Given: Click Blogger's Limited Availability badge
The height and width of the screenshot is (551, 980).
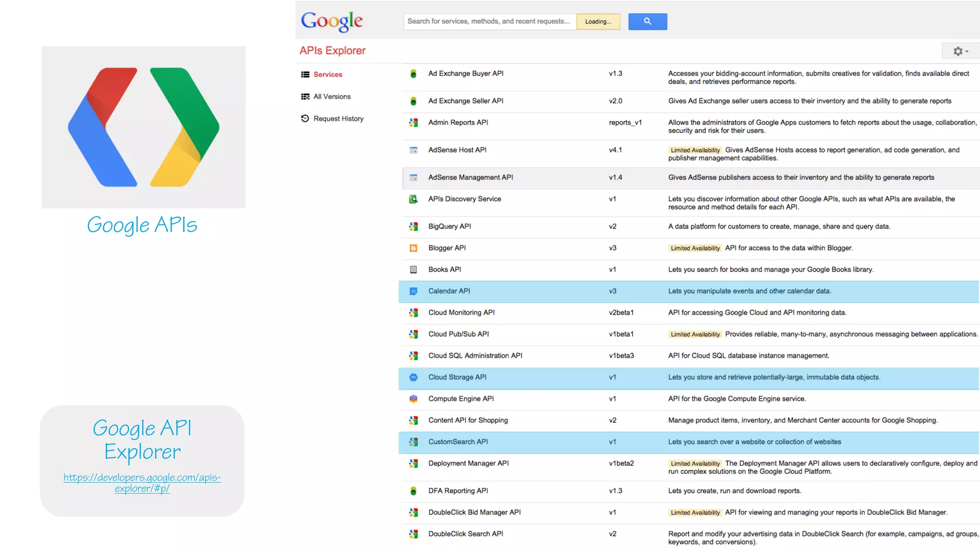Looking at the screenshot, I should point(695,248).
